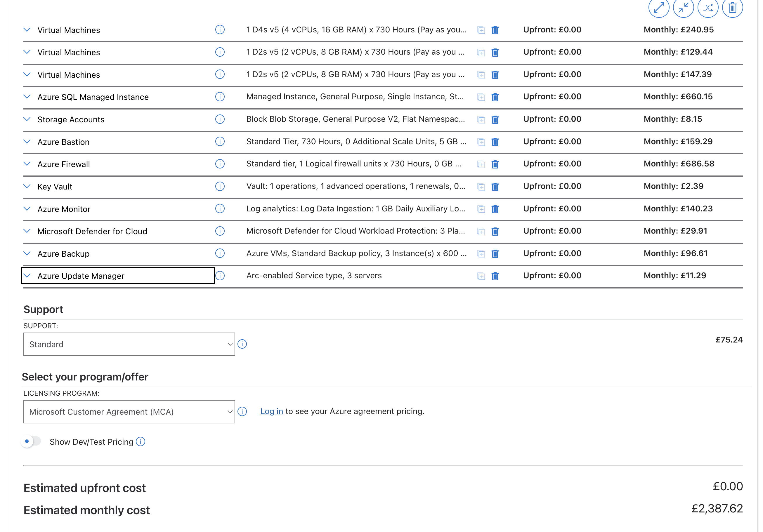The width and height of the screenshot is (763, 532).
Task: Click the Support cost £75.24 value
Action: [729, 340]
